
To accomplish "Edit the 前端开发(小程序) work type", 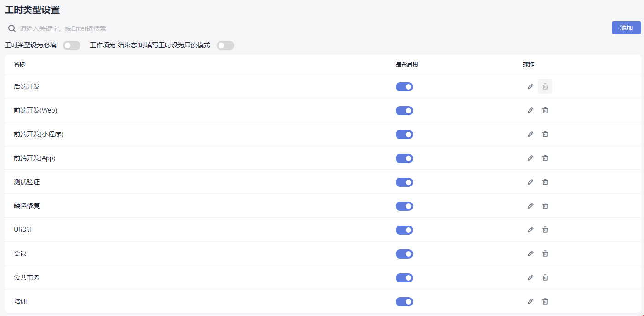I will (x=530, y=134).
